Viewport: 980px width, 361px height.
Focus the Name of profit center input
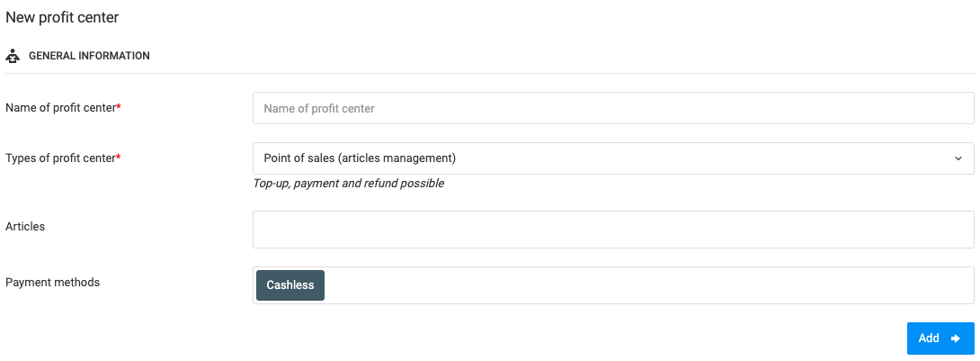613,108
